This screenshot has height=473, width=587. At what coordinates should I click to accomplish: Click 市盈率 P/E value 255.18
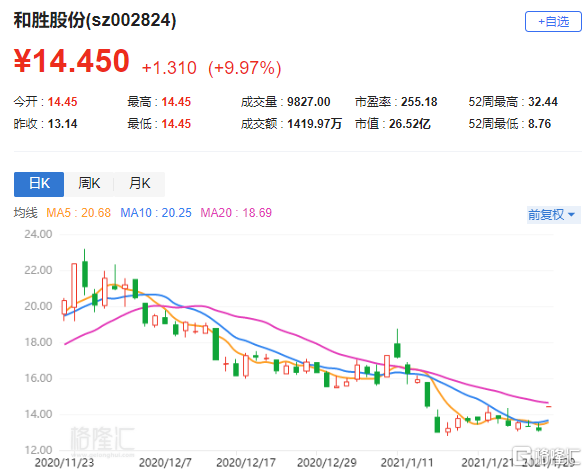pyautogui.click(x=419, y=101)
